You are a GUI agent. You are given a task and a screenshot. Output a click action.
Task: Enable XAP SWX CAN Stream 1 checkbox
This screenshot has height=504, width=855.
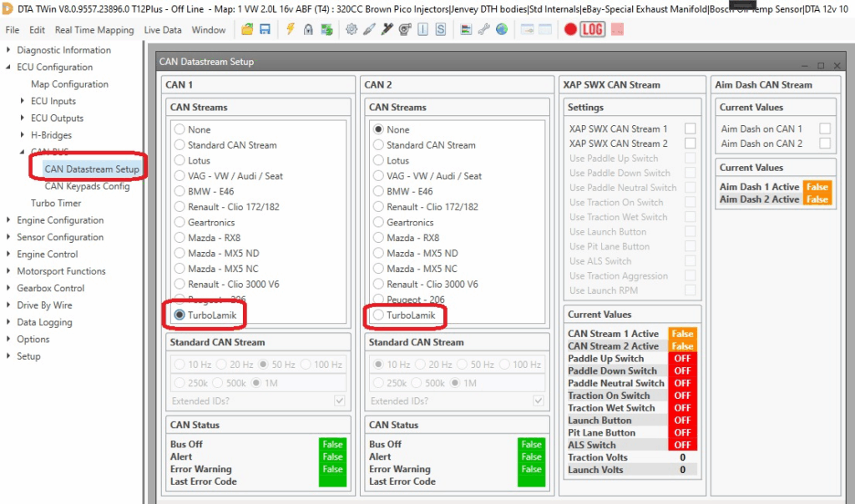coord(690,129)
